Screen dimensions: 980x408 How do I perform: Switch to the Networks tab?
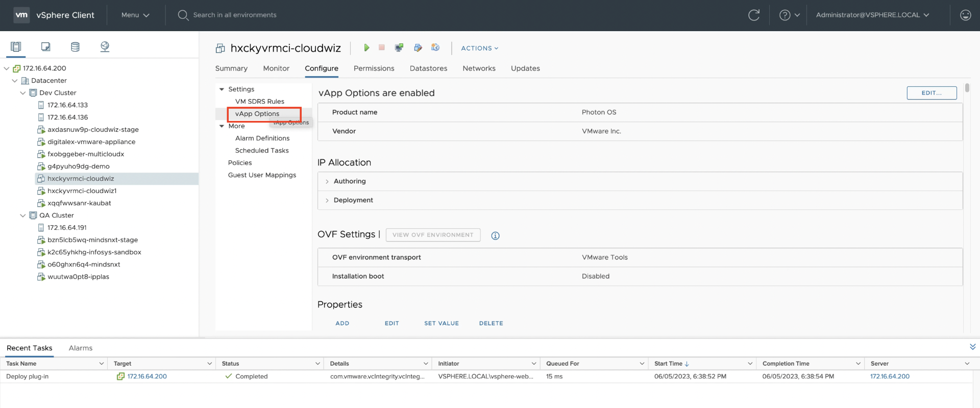[x=479, y=68]
